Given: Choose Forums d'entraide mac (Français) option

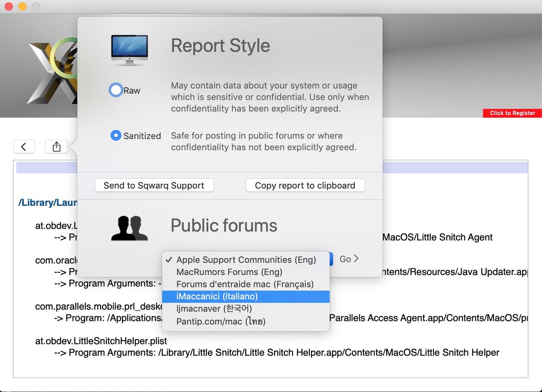Looking at the screenshot, I should pyautogui.click(x=245, y=284).
